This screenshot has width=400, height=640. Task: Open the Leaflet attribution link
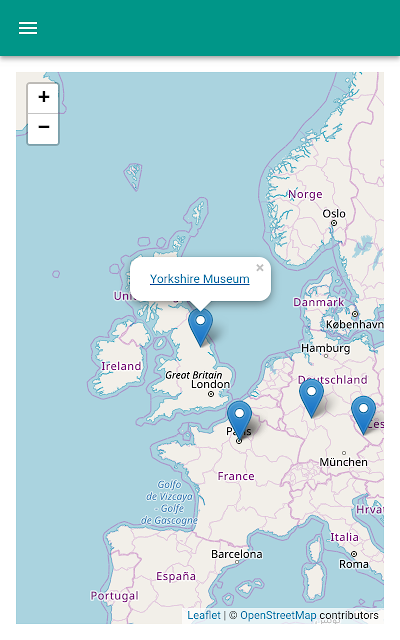(x=204, y=615)
